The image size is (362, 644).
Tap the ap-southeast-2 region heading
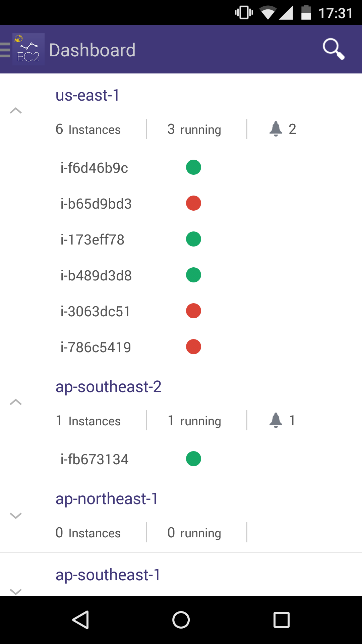108,387
